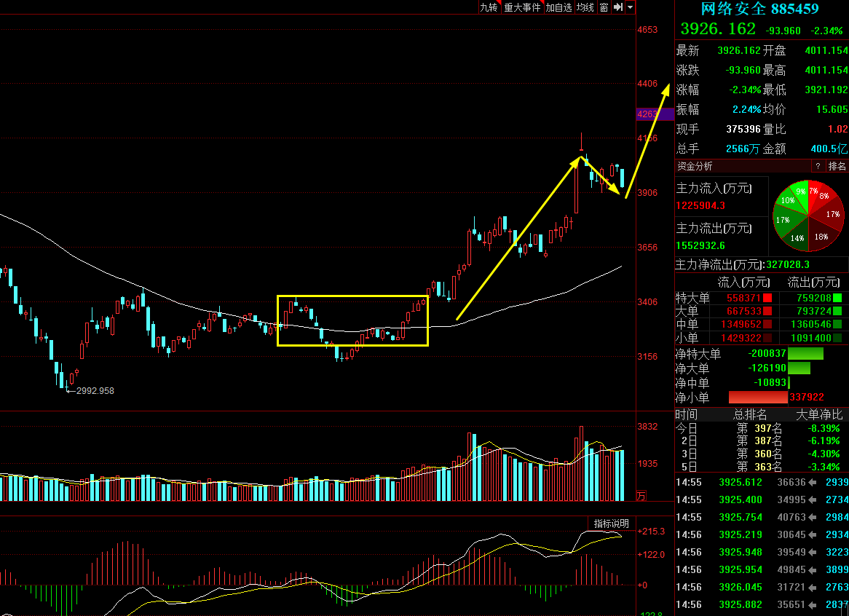Select the 网络安全 885459 title

click(x=759, y=9)
